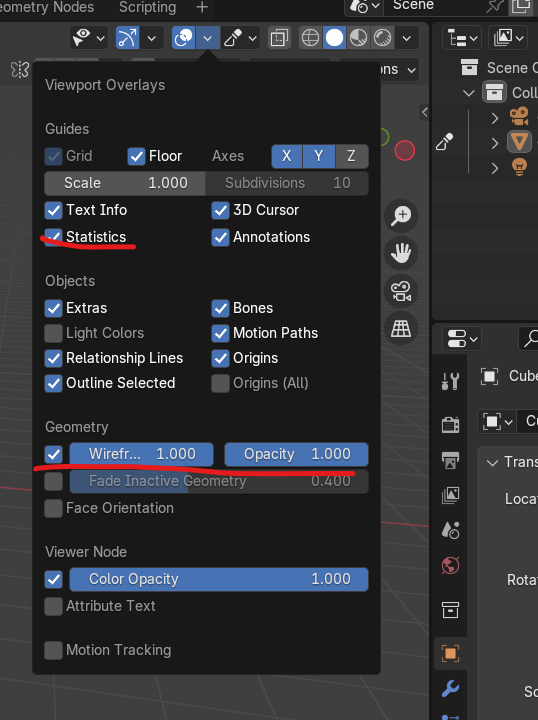The width and height of the screenshot is (538, 720).
Task: Select rendered viewport shading mode
Action: coord(382,38)
